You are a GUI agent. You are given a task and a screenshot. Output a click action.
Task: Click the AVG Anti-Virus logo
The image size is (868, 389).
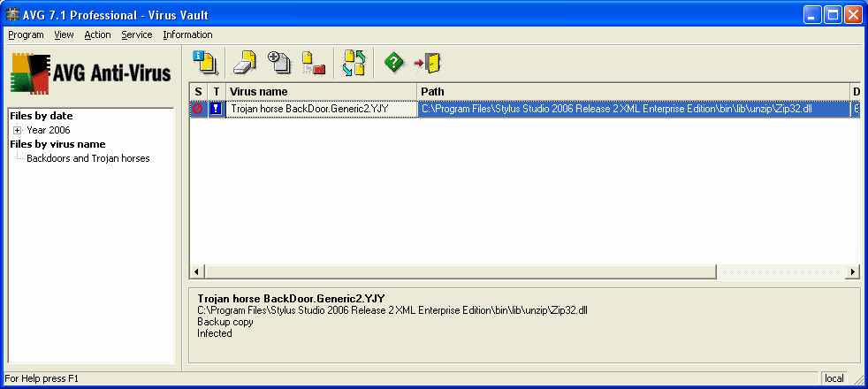91,73
